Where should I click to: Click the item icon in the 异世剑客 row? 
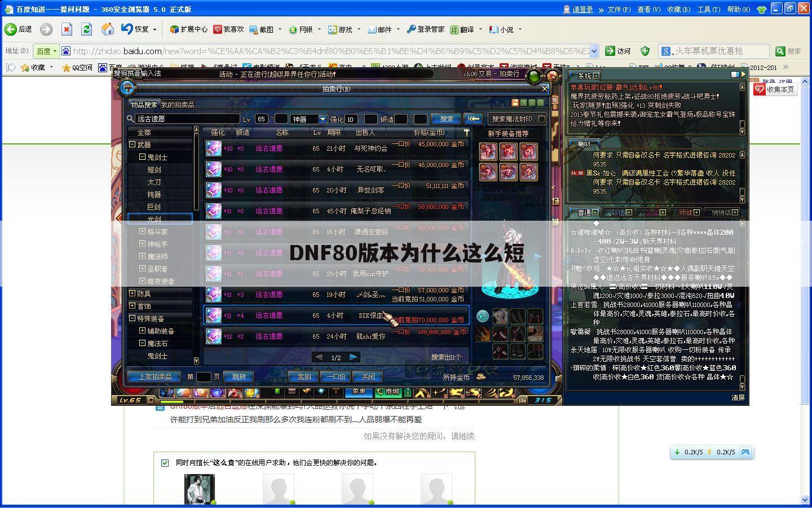tap(213, 190)
